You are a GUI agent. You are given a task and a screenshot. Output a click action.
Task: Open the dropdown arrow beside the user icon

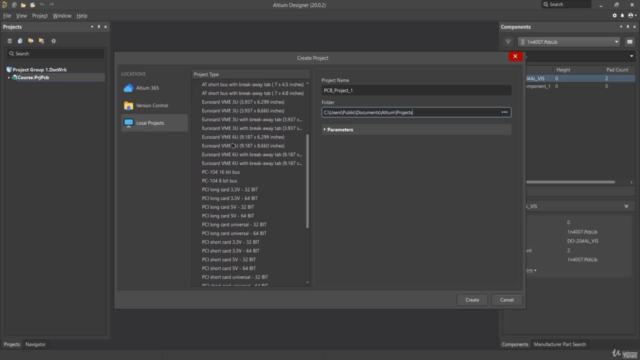[x=636, y=16]
